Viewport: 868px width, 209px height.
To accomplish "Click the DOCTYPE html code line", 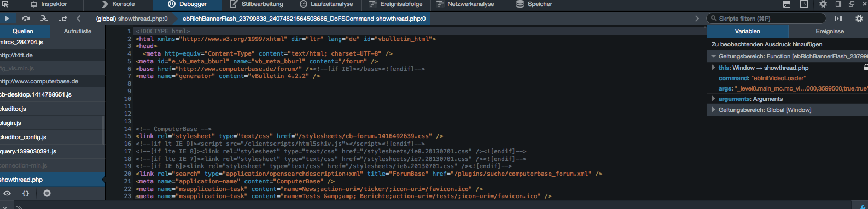I will pyautogui.click(x=162, y=31).
